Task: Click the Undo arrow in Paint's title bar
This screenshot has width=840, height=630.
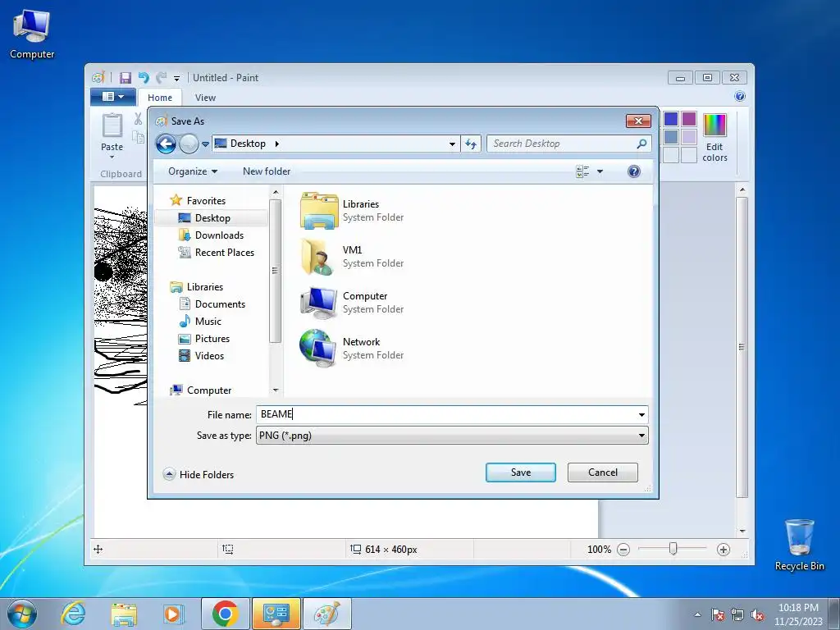Action: [x=144, y=78]
